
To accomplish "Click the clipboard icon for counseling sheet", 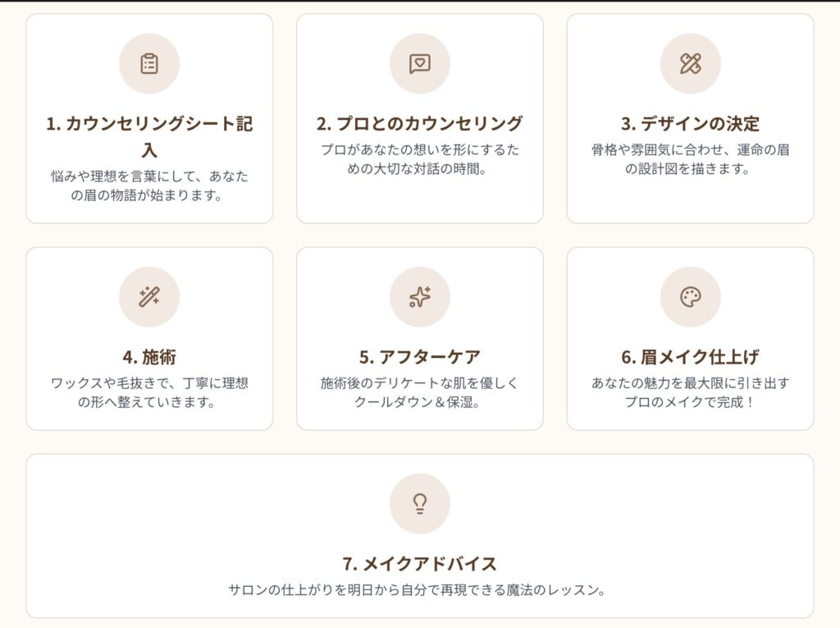I will [x=149, y=64].
